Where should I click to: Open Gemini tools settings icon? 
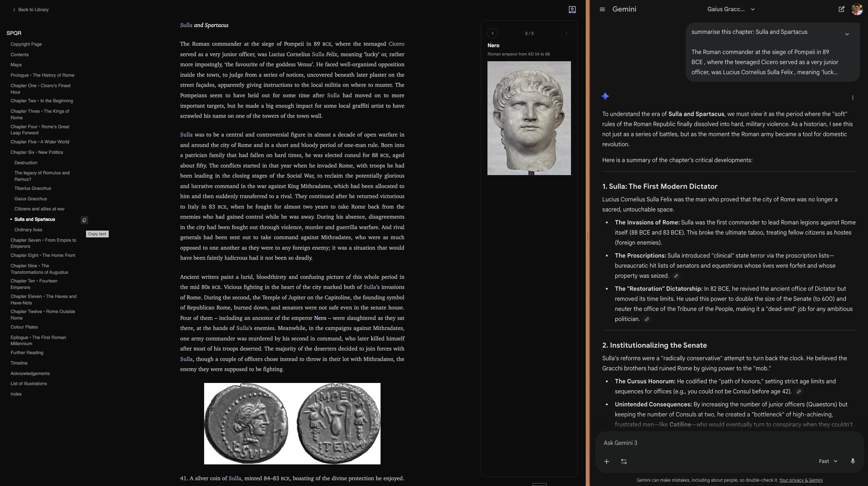tap(624, 462)
